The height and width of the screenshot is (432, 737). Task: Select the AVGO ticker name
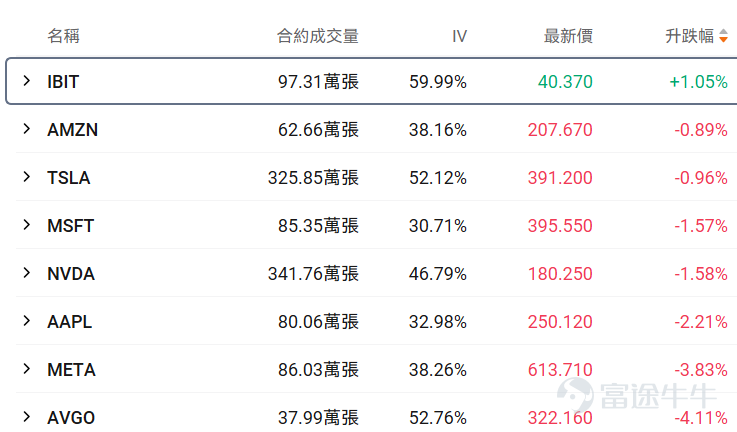point(71,417)
